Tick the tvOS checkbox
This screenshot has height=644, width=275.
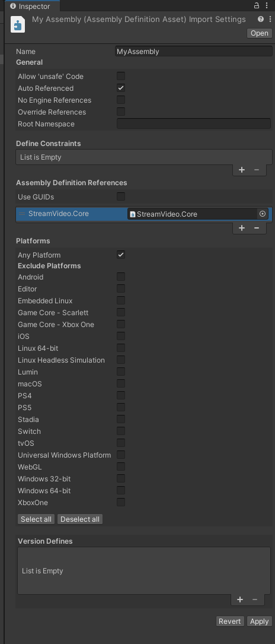121,443
